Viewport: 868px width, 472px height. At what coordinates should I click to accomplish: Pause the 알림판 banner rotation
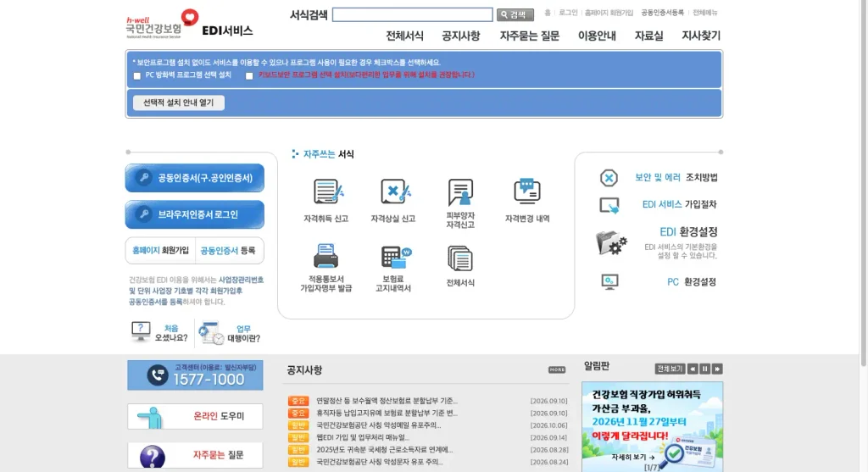coord(704,369)
